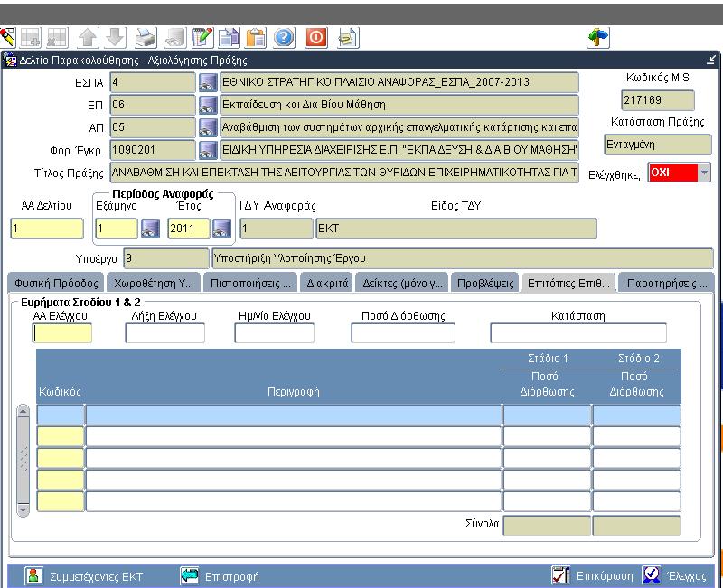The width and height of the screenshot is (723, 588).
Task: Click the Κατάσταση input field in findings
Action: (x=578, y=333)
